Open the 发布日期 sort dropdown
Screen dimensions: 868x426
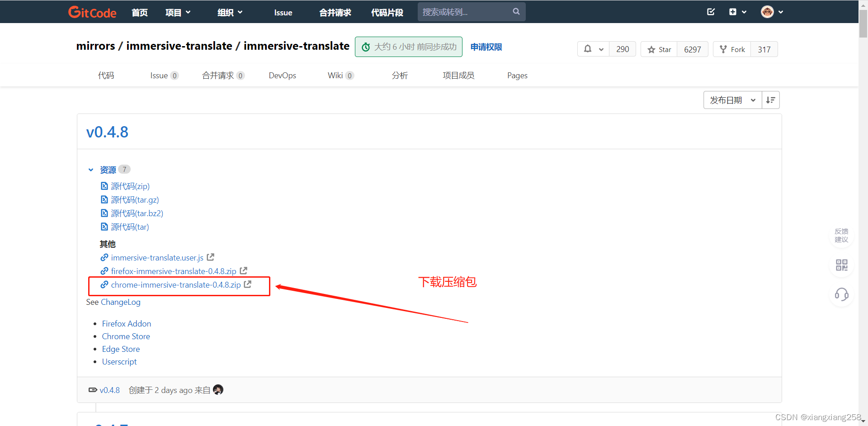click(x=733, y=100)
